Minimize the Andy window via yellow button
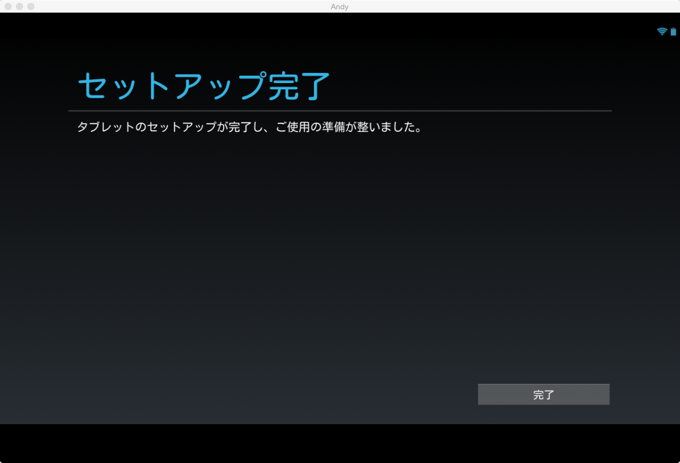The width and height of the screenshot is (680, 463). pos(20,6)
